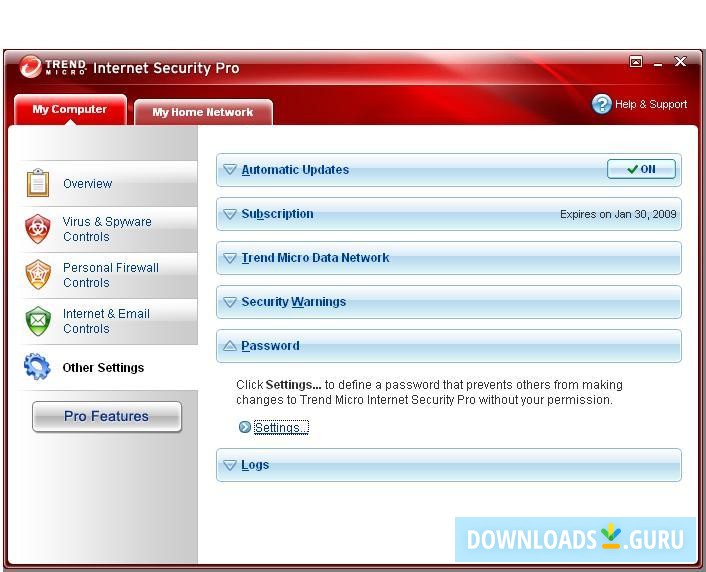Screen dimensions: 706x572
Task: Open the Overview section
Action: click(x=109, y=183)
